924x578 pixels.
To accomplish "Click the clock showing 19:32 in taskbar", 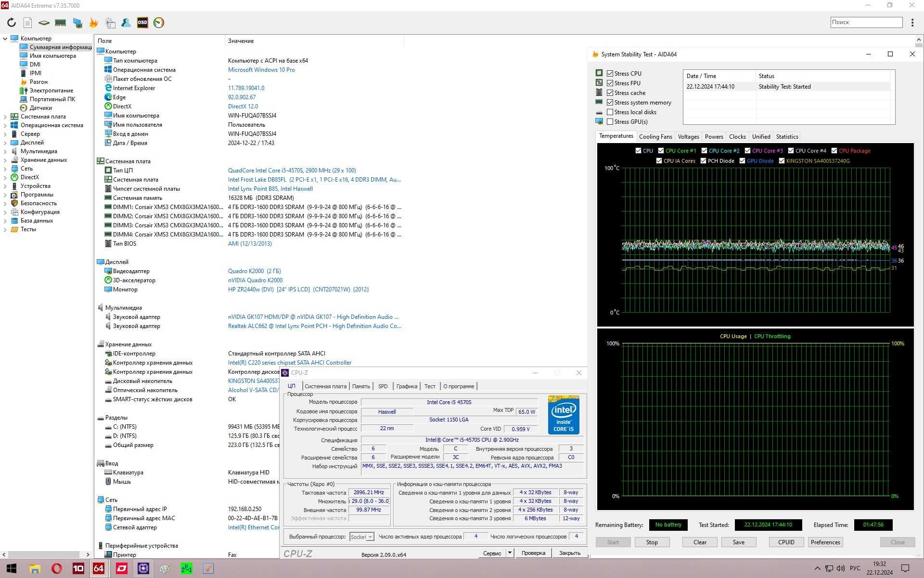I will coord(879,564).
